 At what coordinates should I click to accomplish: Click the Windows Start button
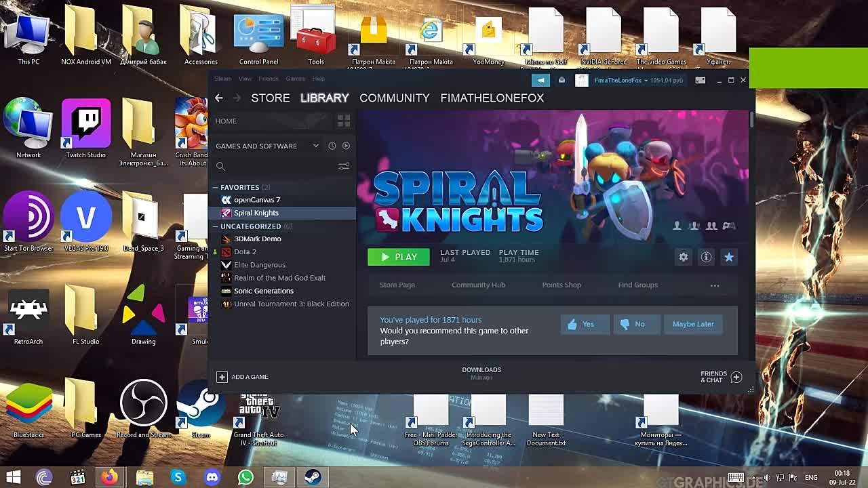coord(12,477)
